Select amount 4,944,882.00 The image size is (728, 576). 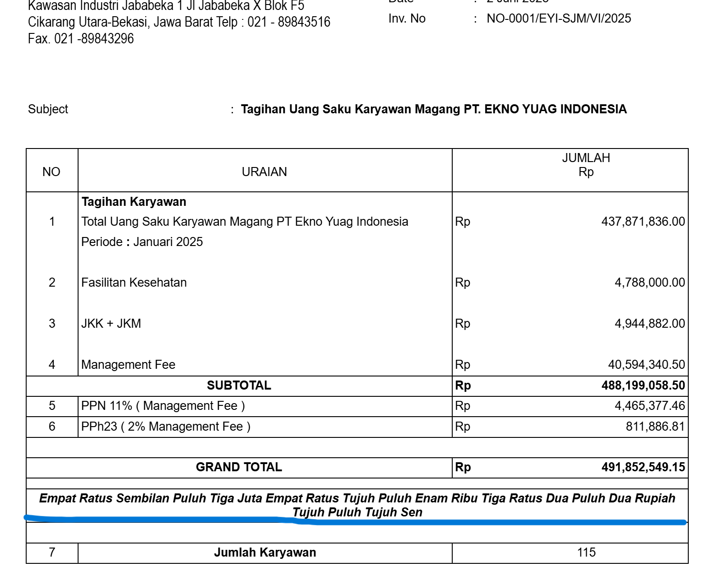pos(650,324)
